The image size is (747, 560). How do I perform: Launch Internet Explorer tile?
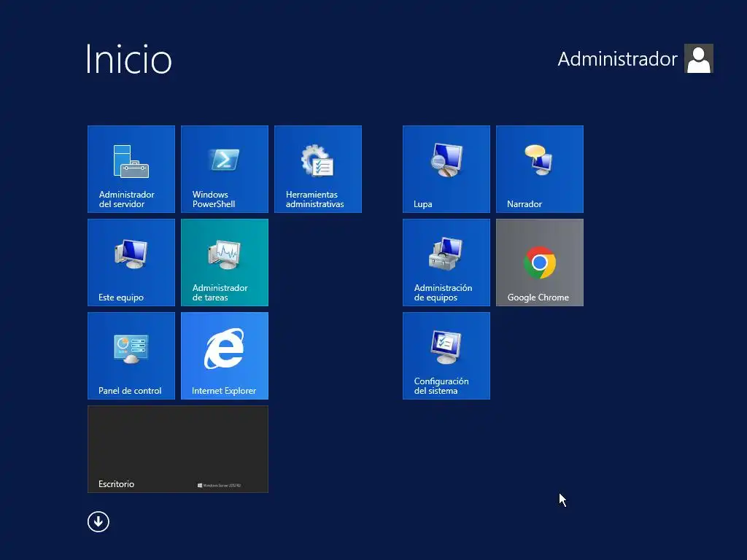point(225,356)
